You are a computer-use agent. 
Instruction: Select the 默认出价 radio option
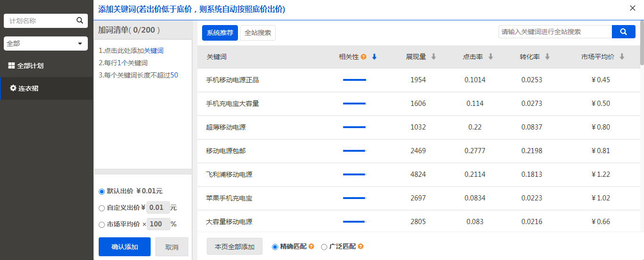(x=102, y=191)
